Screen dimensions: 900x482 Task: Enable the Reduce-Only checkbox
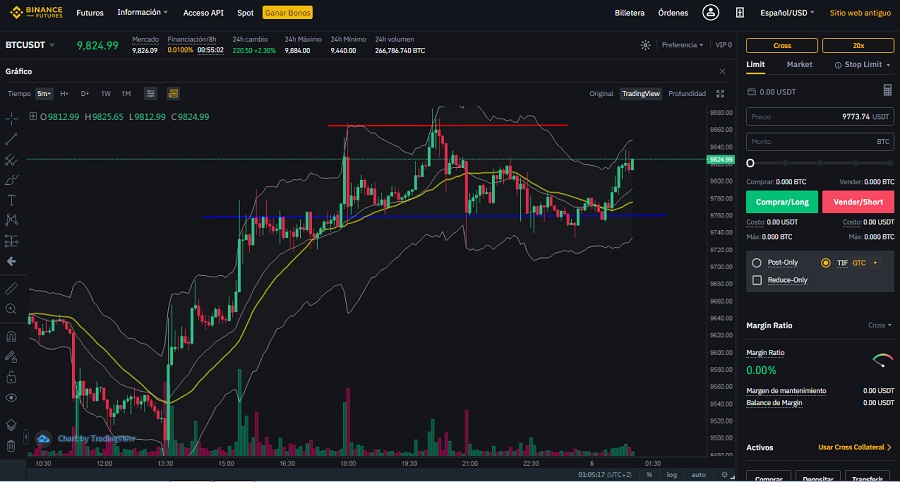pos(757,280)
